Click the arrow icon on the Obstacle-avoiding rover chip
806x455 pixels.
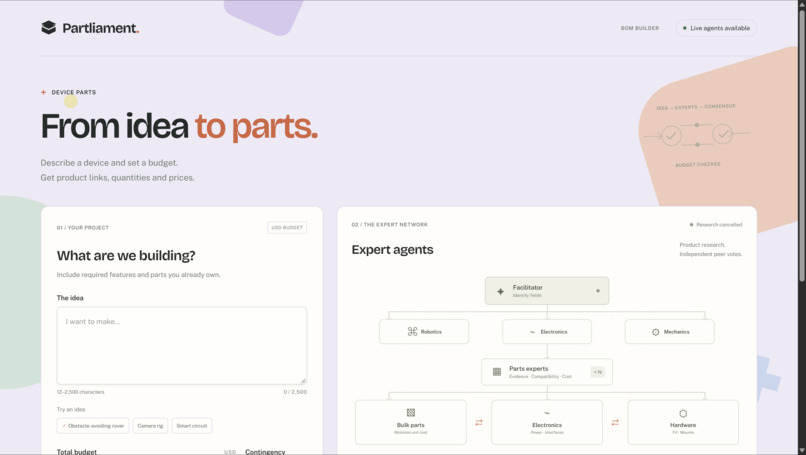pos(64,426)
